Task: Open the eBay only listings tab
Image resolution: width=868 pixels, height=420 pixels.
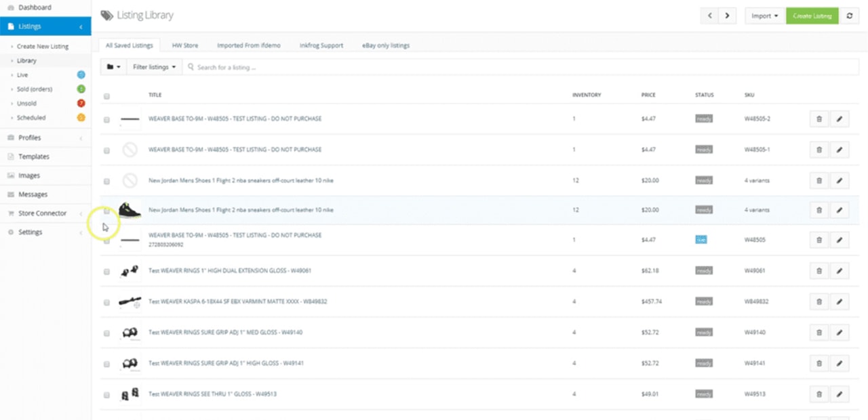Action: pyautogui.click(x=385, y=45)
